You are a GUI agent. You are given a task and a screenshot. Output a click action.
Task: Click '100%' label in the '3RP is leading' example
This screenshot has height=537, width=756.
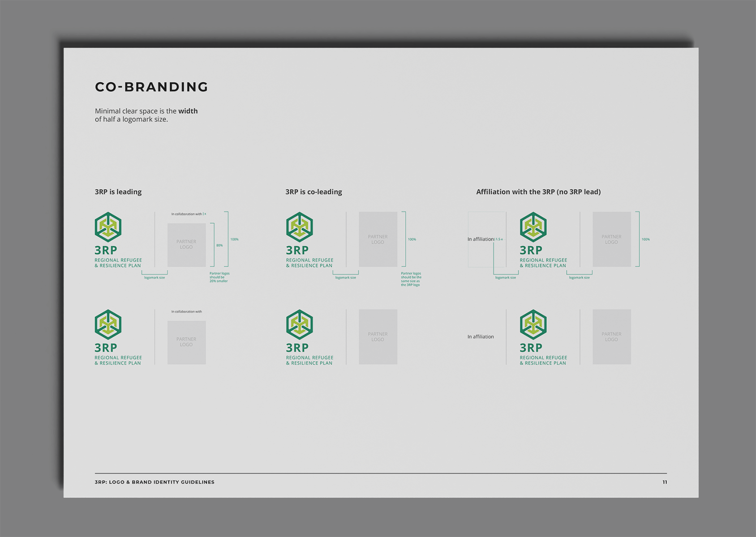tap(234, 239)
